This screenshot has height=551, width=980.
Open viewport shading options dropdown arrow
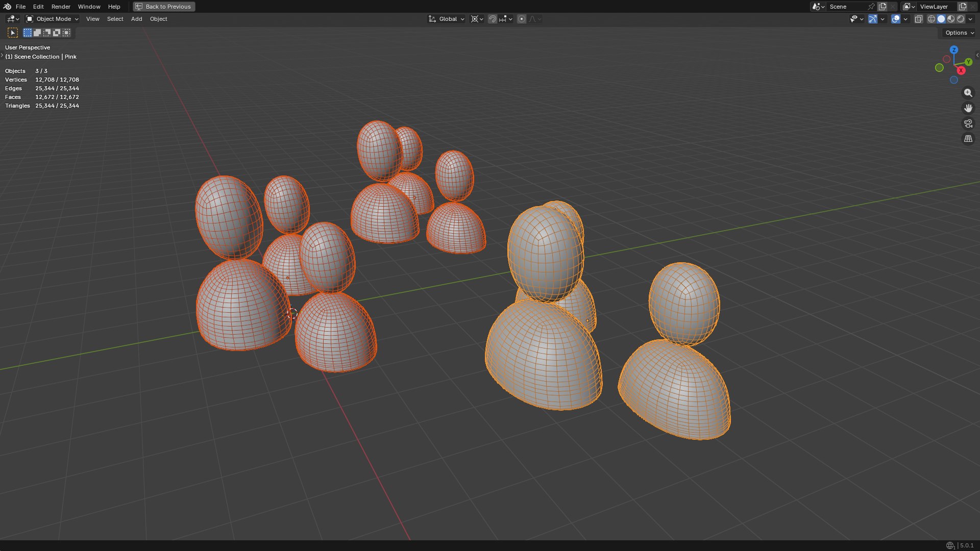[970, 19]
